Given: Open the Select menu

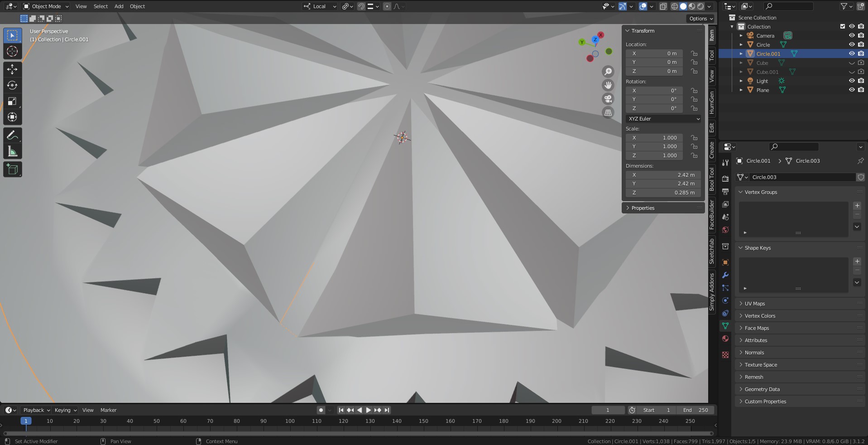Looking at the screenshot, I should tap(101, 6).
